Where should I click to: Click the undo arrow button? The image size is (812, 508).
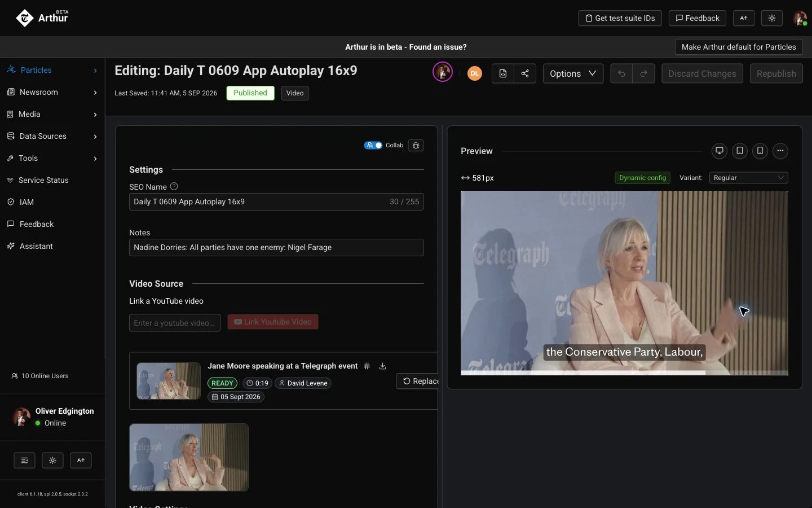pyautogui.click(x=621, y=73)
